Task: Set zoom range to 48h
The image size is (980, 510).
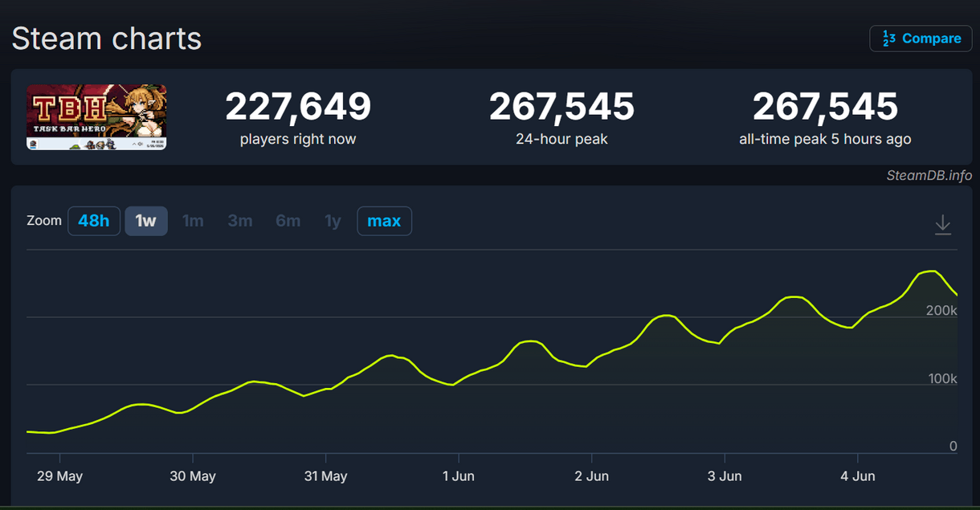Action: click(94, 221)
